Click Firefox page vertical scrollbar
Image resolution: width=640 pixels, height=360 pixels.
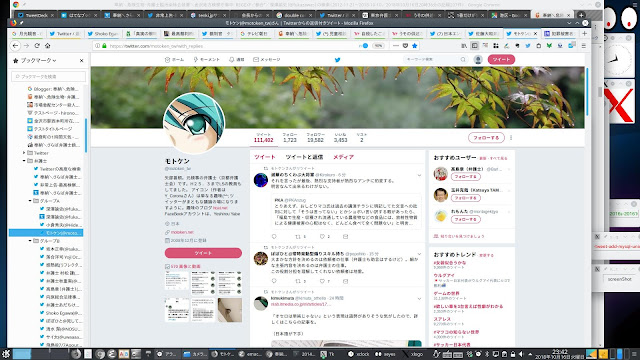587,92
